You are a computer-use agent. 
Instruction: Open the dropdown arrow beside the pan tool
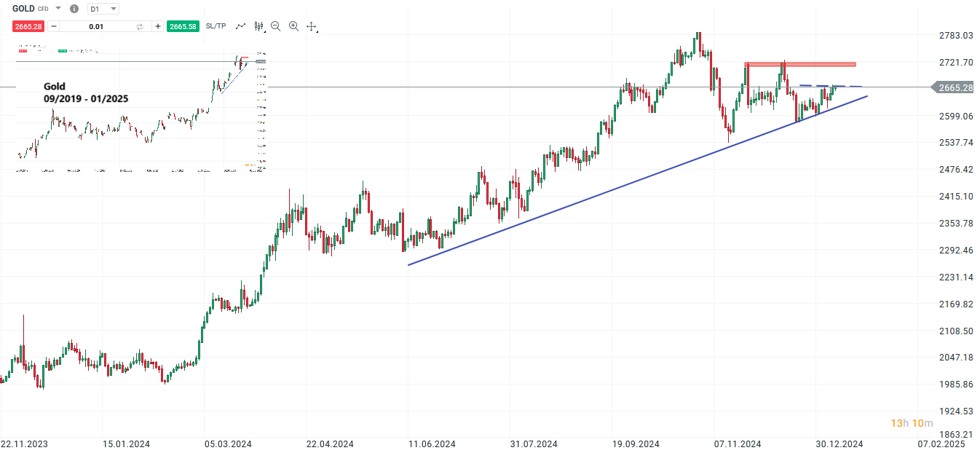click(318, 31)
